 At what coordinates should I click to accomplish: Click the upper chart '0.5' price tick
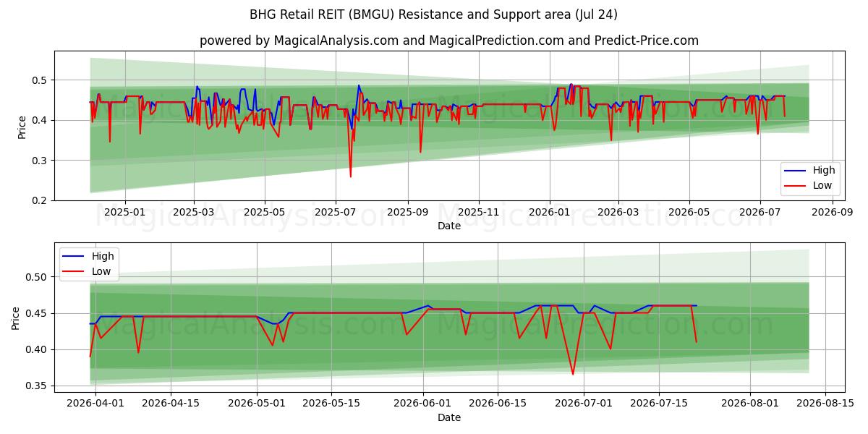41,80
